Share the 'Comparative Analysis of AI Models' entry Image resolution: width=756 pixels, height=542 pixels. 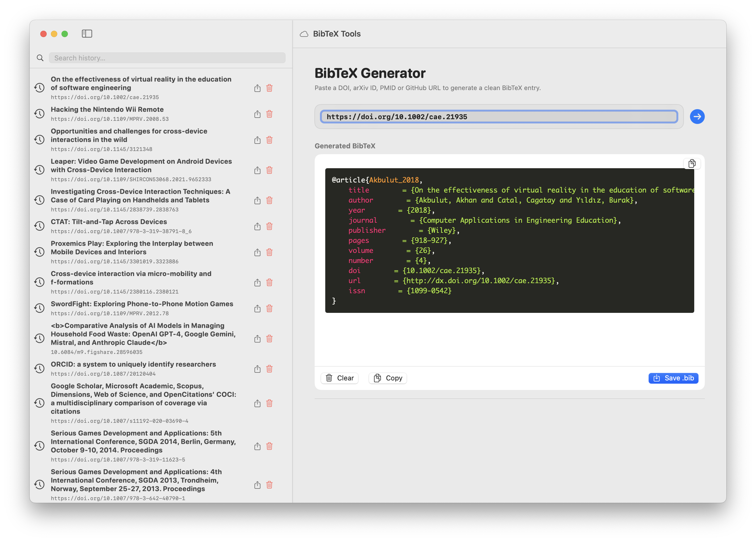coord(257,339)
